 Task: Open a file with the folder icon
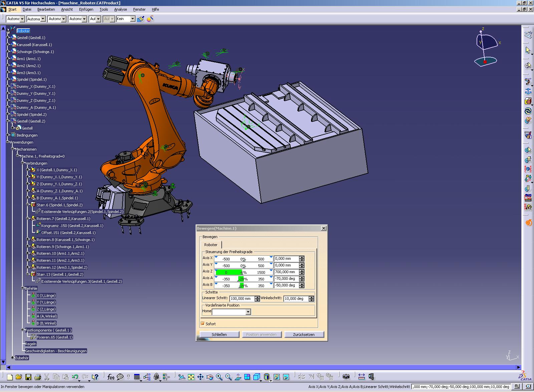pyautogui.click(x=19, y=377)
